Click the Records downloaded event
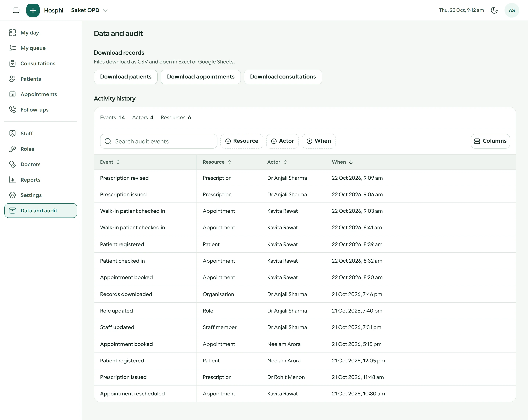The height and width of the screenshot is (420, 528). click(126, 294)
